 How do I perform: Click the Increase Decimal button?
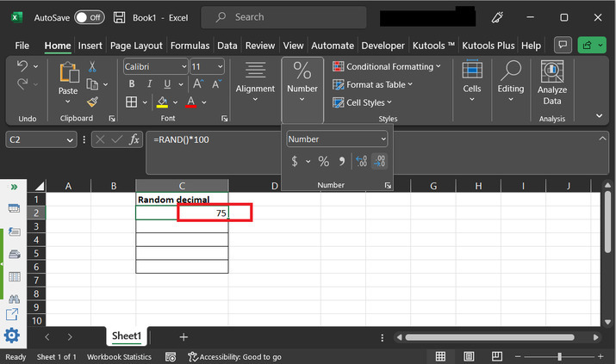(361, 161)
